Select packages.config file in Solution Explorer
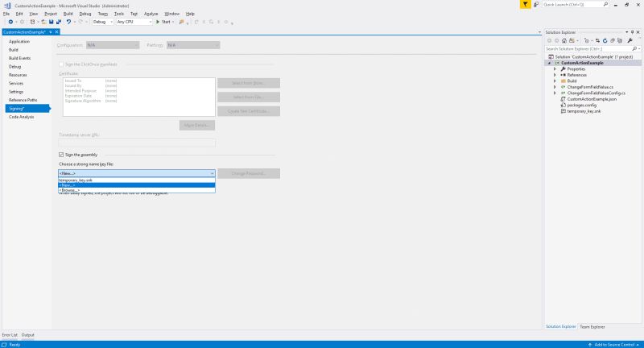Screen dimensions: 644x348 (581, 106)
